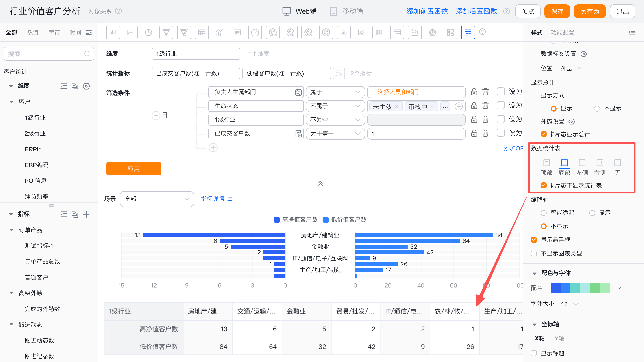644x362 pixels.
Task: Select the pie chart type icon
Action: coord(148,32)
